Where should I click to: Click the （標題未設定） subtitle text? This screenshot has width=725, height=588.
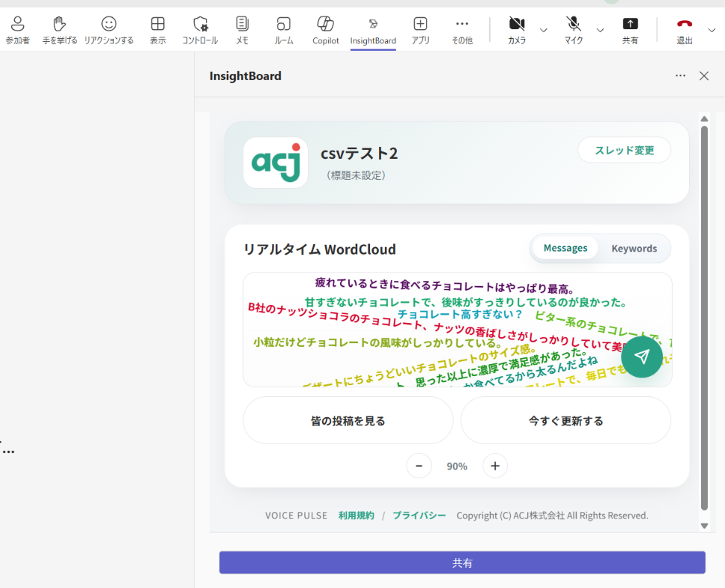pyautogui.click(x=356, y=175)
